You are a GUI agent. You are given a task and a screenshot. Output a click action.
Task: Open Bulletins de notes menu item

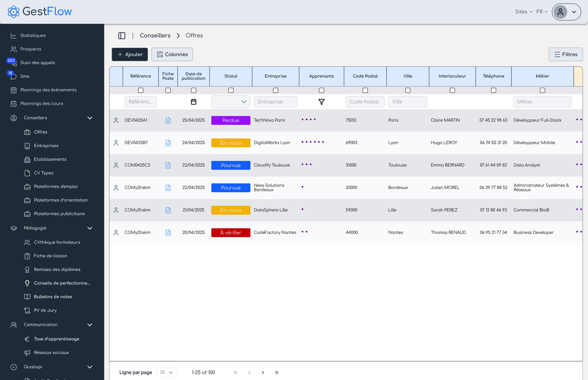[x=53, y=297]
